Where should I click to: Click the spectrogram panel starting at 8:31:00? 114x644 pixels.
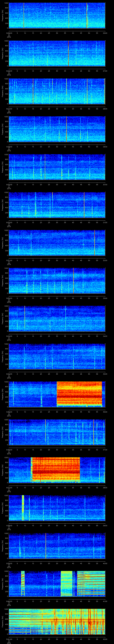[x=57, y=243]
